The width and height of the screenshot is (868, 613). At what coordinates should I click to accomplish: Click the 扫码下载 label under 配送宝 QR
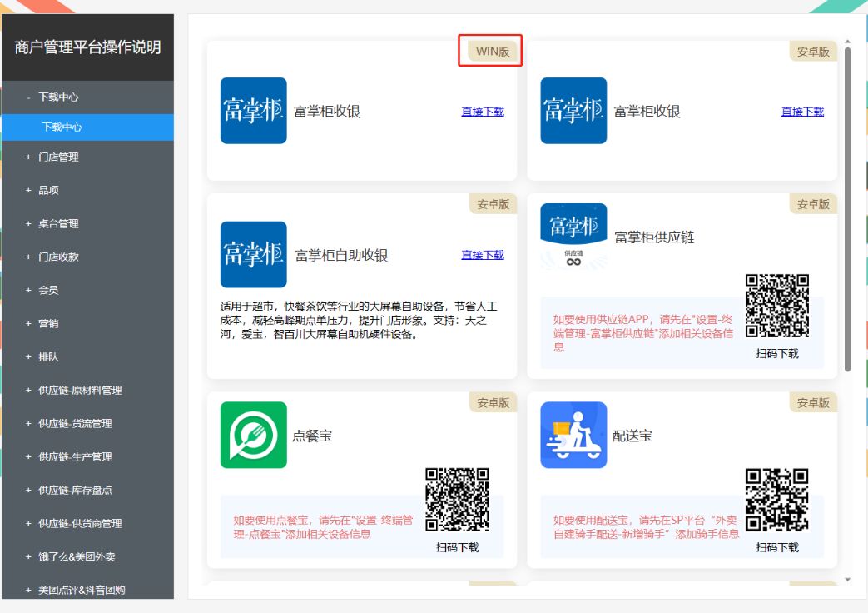[777, 547]
